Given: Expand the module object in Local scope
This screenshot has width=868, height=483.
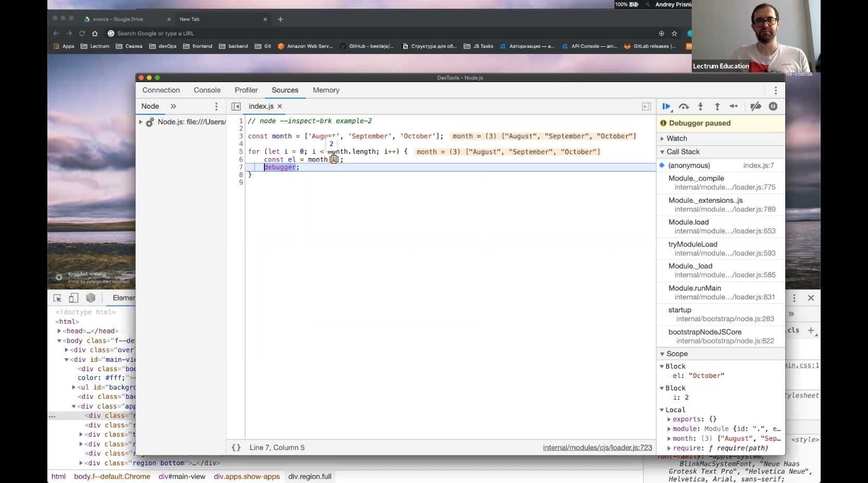Looking at the screenshot, I should (669, 429).
